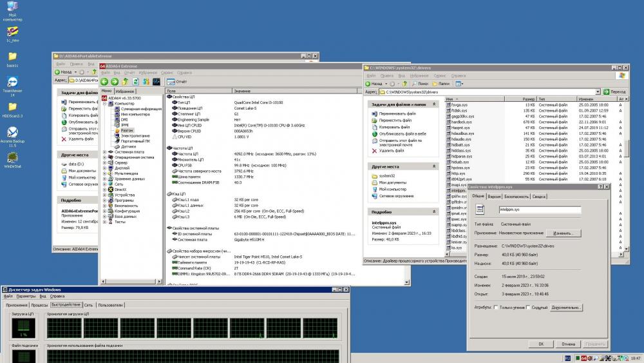Click the AIDA64 green back arrow

[x=104, y=82]
